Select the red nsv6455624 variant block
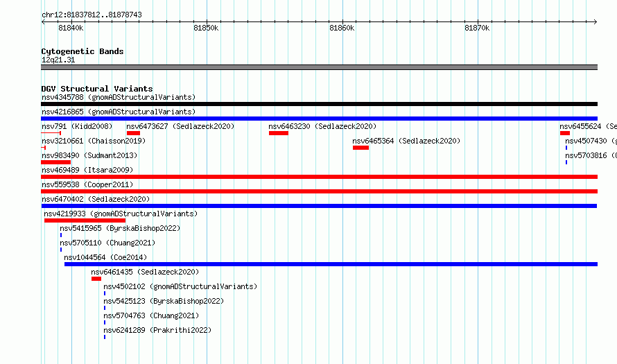The image size is (617, 364). (x=565, y=133)
